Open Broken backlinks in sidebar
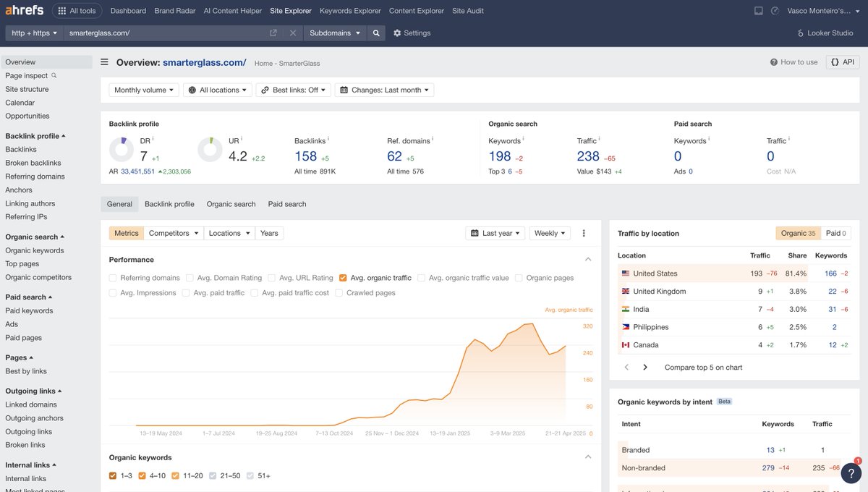The height and width of the screenshot is (492, 868). (x=33, y=163)
